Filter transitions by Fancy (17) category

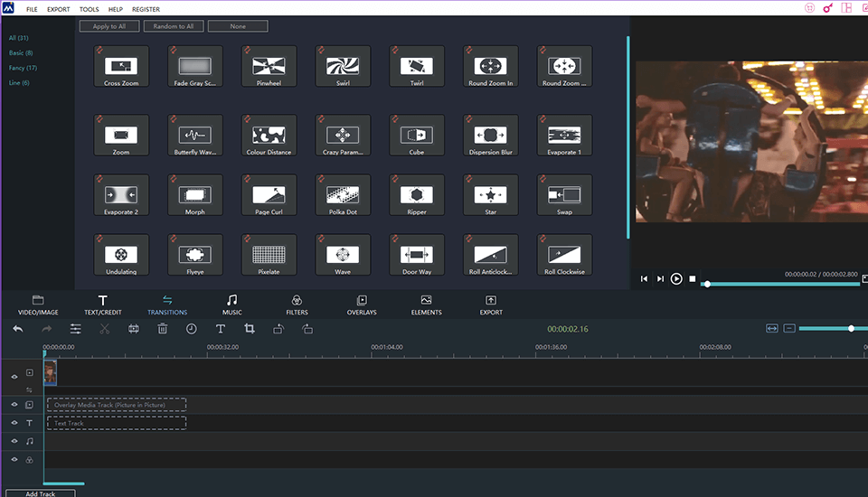(x=23, y=68)
